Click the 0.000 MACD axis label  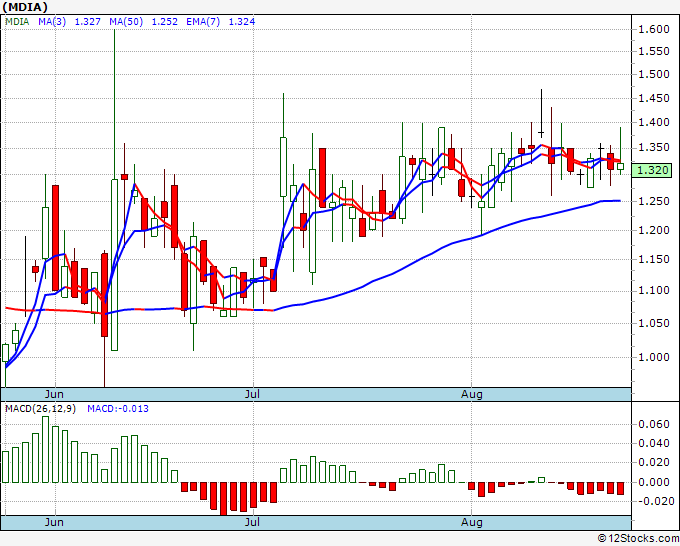point(654,482)
